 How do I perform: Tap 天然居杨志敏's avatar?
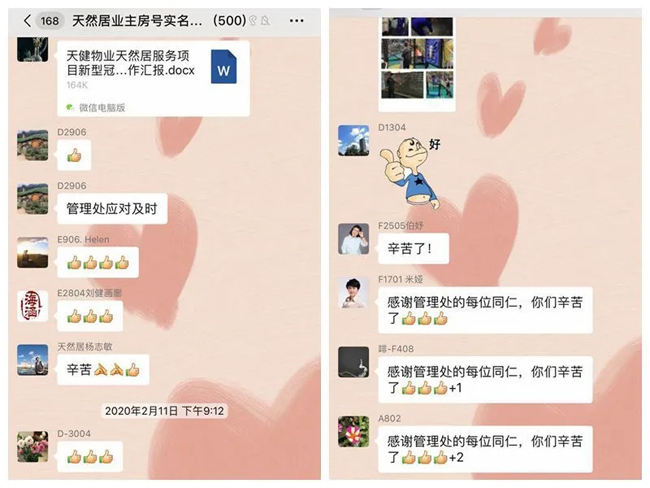tap(32, 360)
